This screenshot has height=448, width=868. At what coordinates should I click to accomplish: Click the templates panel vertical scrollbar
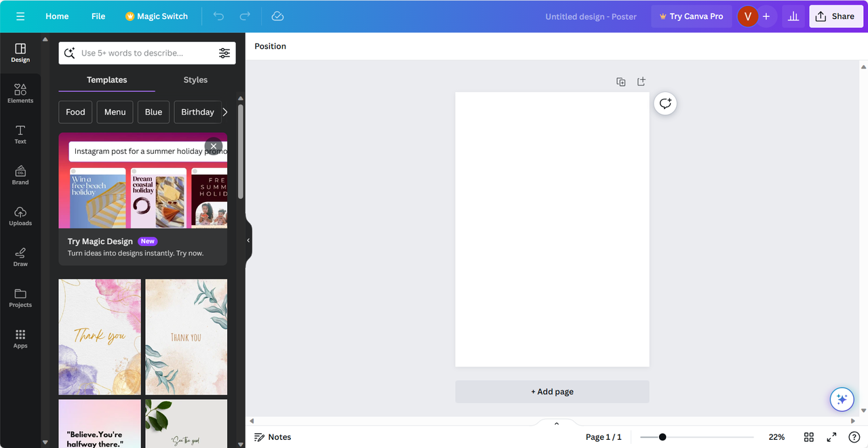coord(241,152)
